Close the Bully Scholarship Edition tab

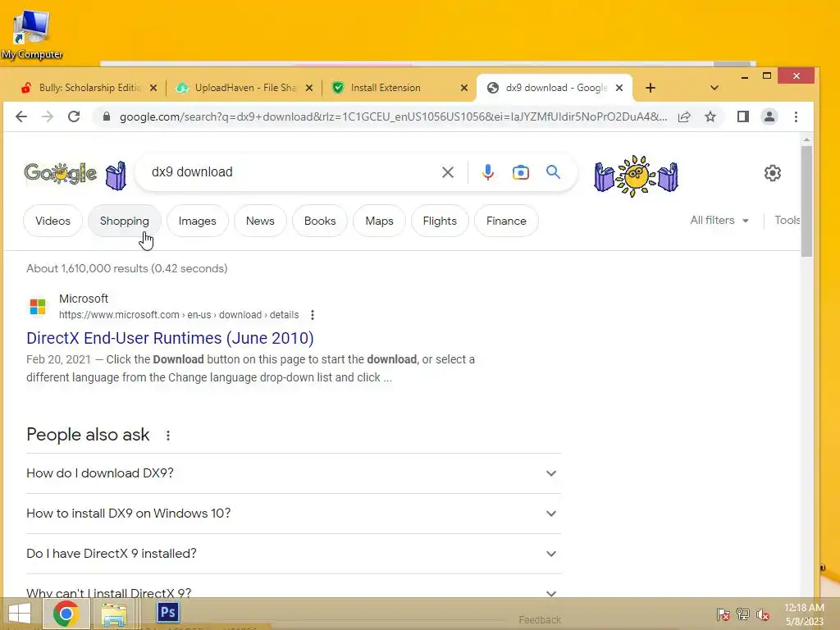coord(153,88)
